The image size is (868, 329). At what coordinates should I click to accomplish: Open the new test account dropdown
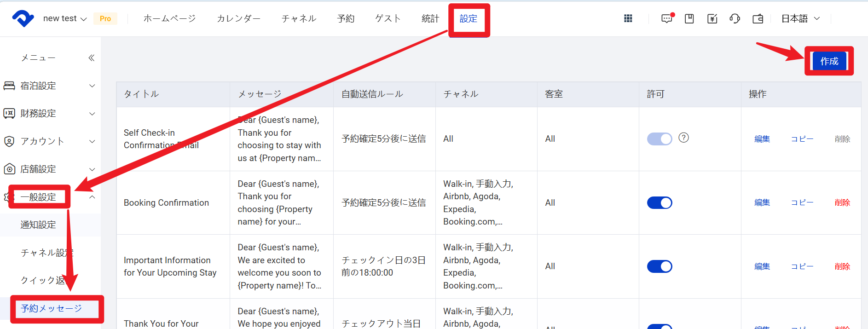point(65,18)
